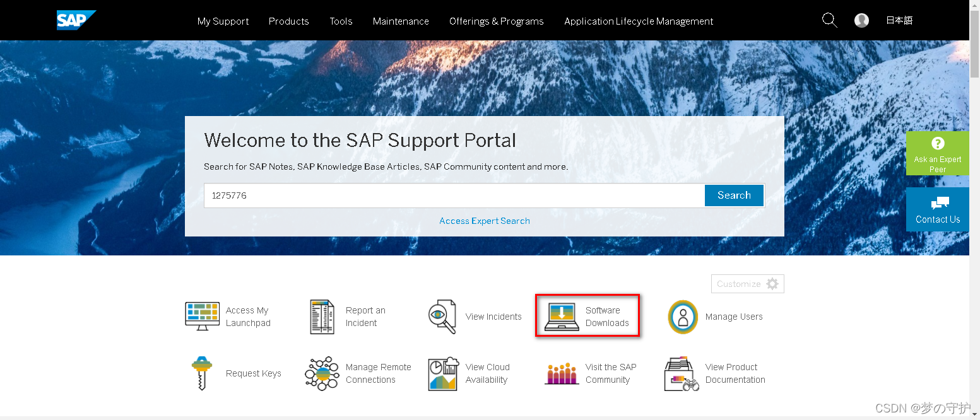
Task: Click the Customize button label
Action: pyautogui.click(x=738, y=284)
